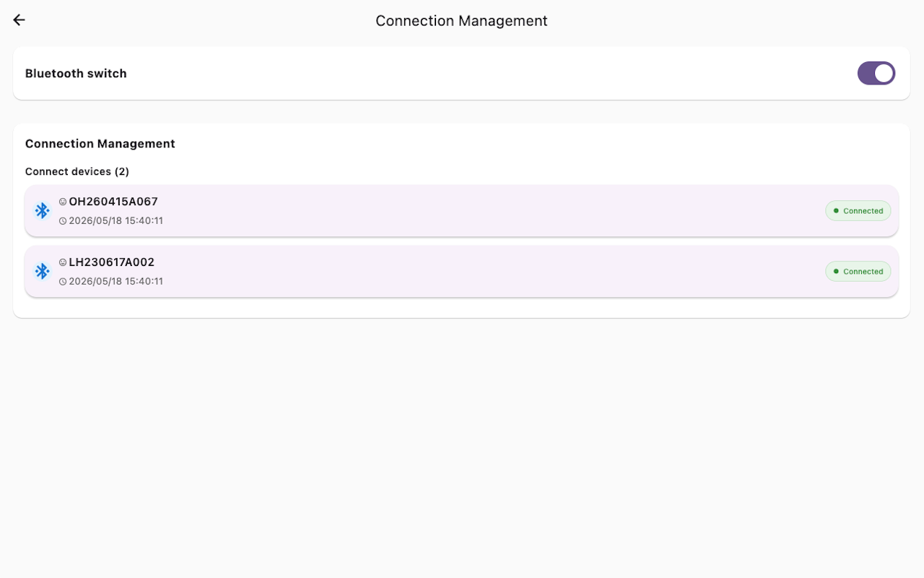Click the Bluetooth switch label
The width and height of the screenshot is (924, 578).
pos(76,73)
